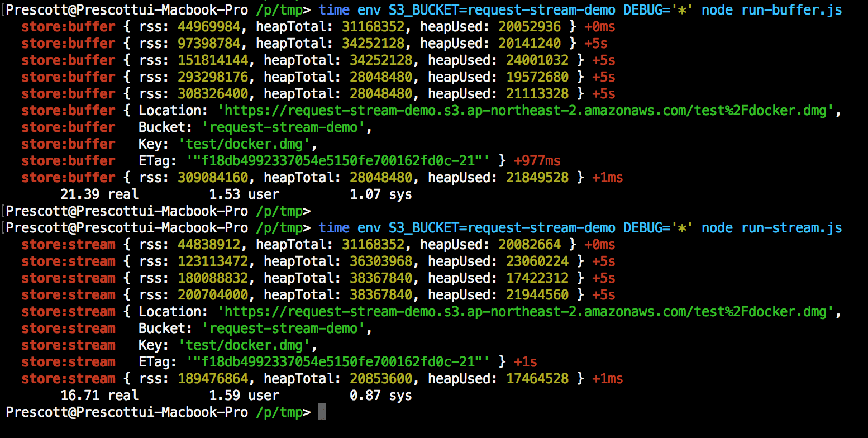Image resolution: width=868 pixels, height=438 pixels.
Task: Click the block cursor at the last prompt
Action: [321, 413]
